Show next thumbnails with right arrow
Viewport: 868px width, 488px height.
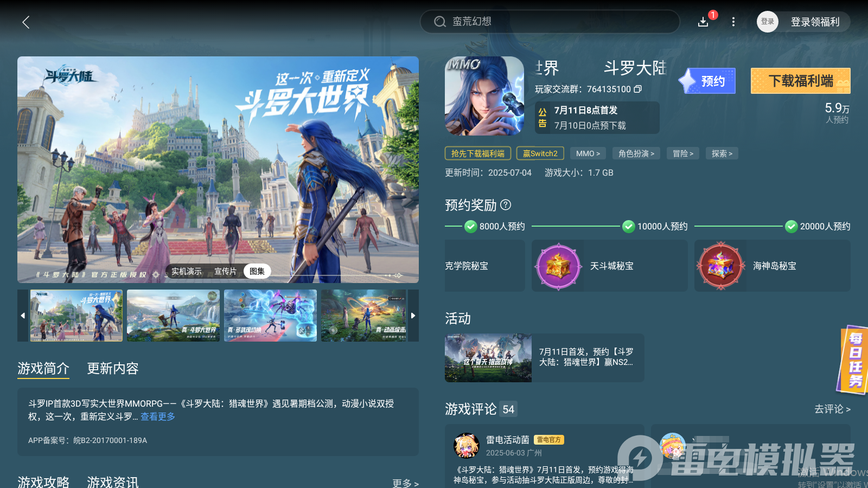pos(413,316)
